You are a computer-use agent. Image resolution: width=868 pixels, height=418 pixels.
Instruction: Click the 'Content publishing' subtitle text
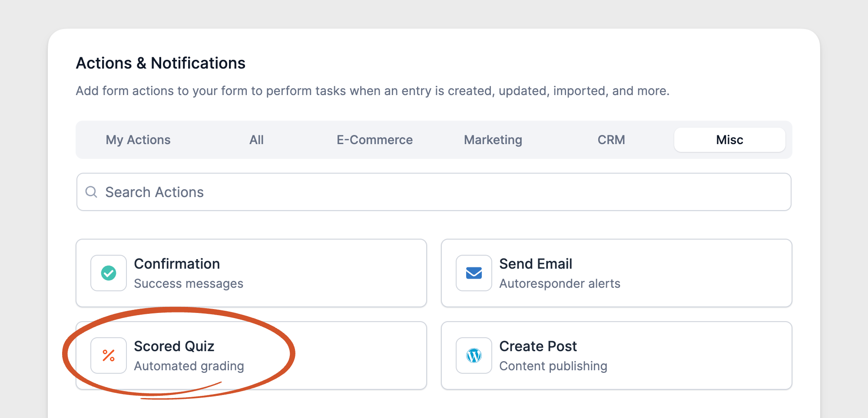pos(553,366)
